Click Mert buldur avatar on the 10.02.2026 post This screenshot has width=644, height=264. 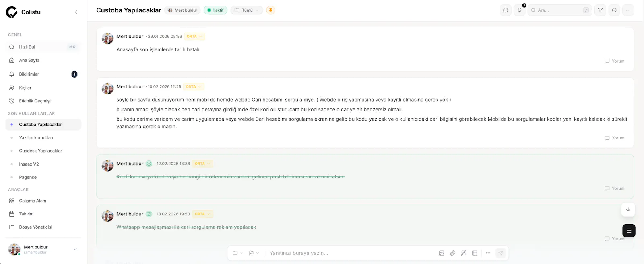pyautogui.click(x=107, y=88)
